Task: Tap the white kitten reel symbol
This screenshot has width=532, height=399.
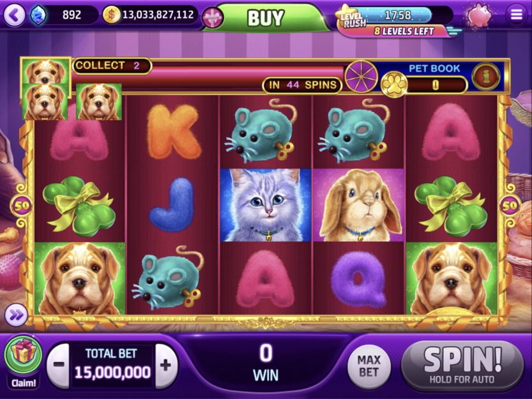Action: pyautogui.click(x=266, y=206)
